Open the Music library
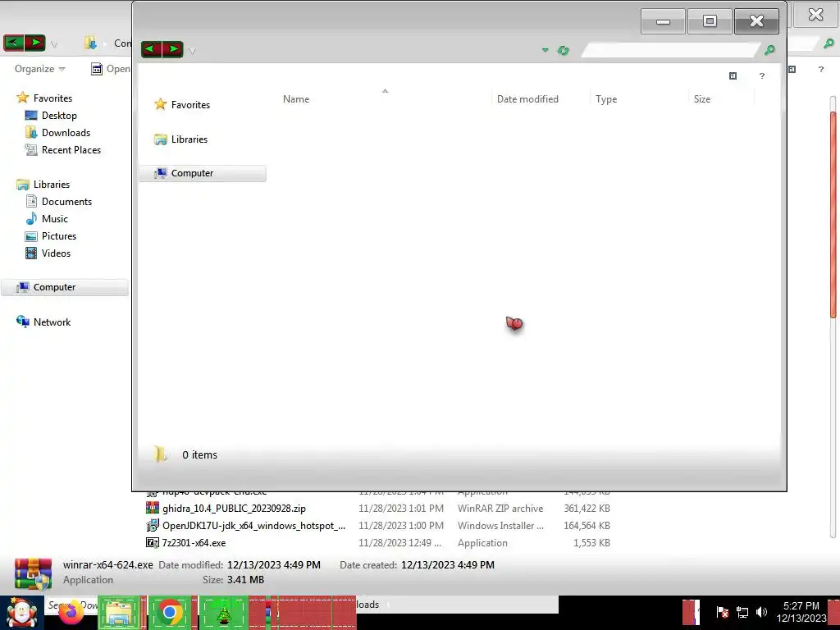This screenshot has width=840, height=630. pos(47,218)
